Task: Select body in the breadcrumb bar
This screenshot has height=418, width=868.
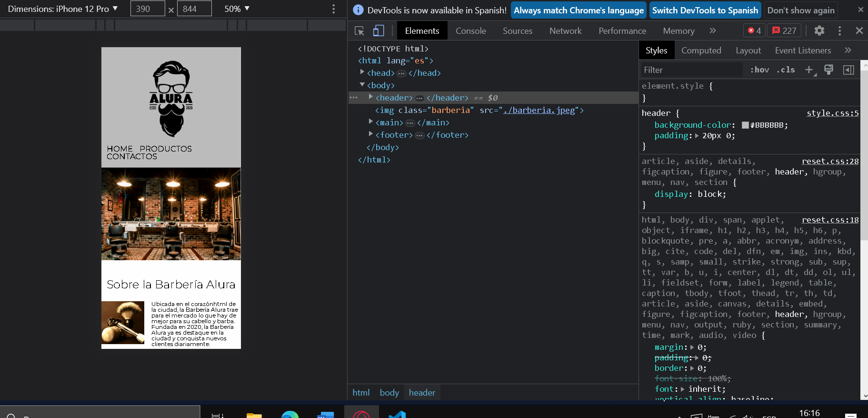Action: point(389,393)
